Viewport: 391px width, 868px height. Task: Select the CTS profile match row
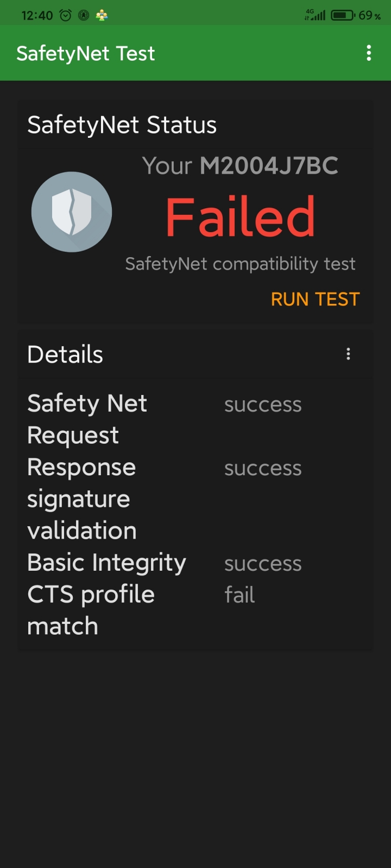click(195, 610)
